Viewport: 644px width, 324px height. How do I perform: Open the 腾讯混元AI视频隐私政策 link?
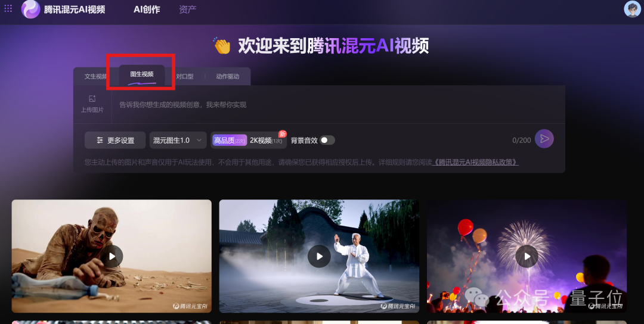click(476, 162)
